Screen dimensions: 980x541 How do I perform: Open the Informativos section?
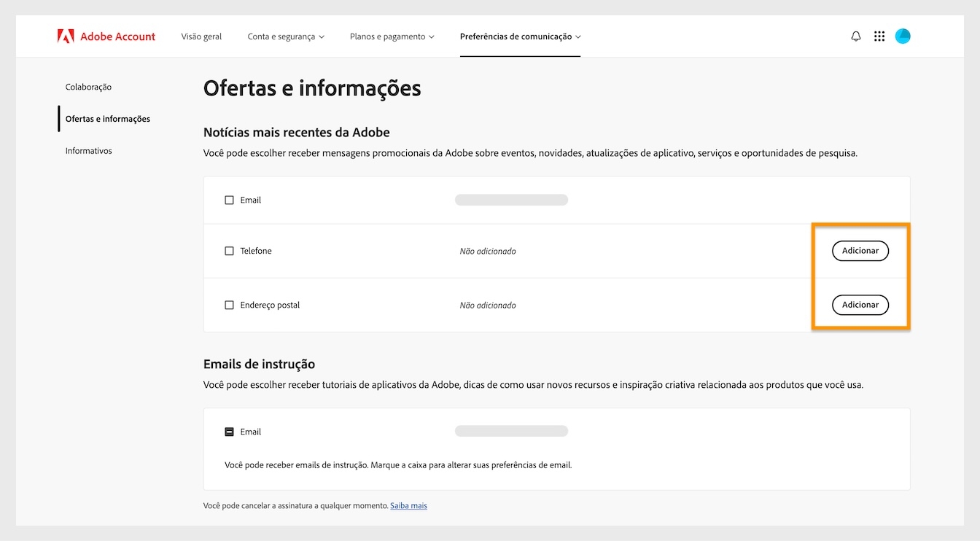(x=88, y=150)
